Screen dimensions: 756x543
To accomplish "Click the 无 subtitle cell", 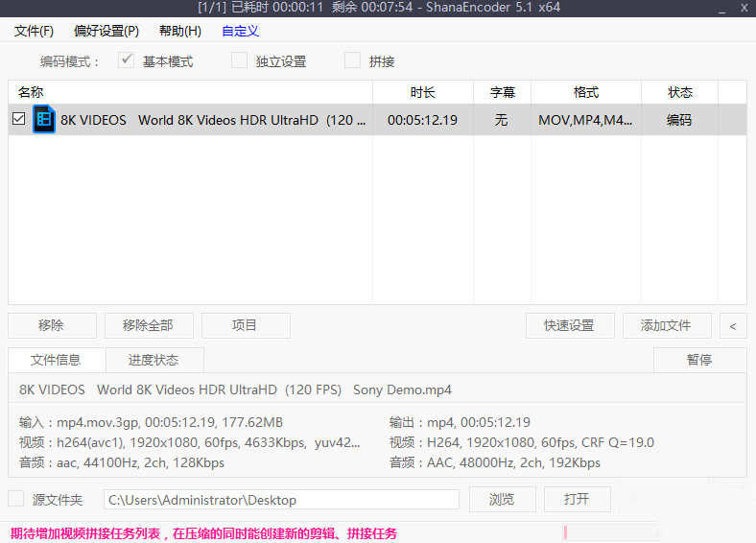I will pos(502,120).
